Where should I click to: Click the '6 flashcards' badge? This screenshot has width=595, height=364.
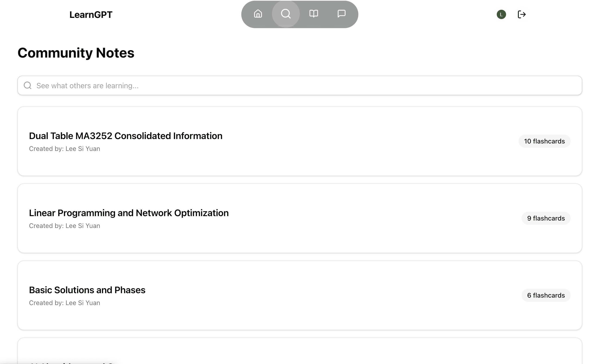pos(546,295)
